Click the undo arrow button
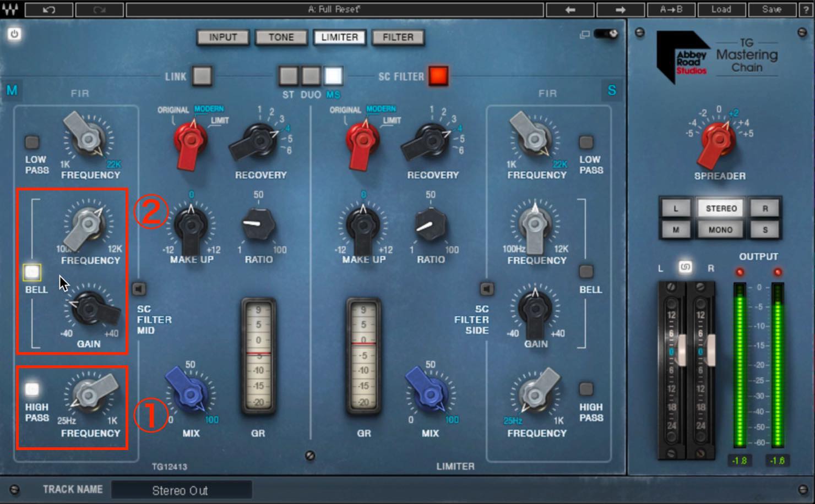815x504 pixels. 49,9
